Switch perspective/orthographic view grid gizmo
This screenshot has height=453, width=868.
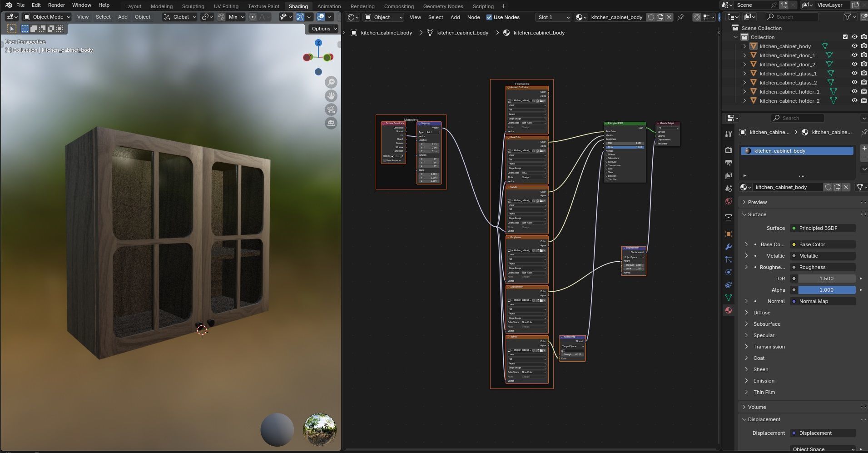pyautogui.click(x=331, y=123)
